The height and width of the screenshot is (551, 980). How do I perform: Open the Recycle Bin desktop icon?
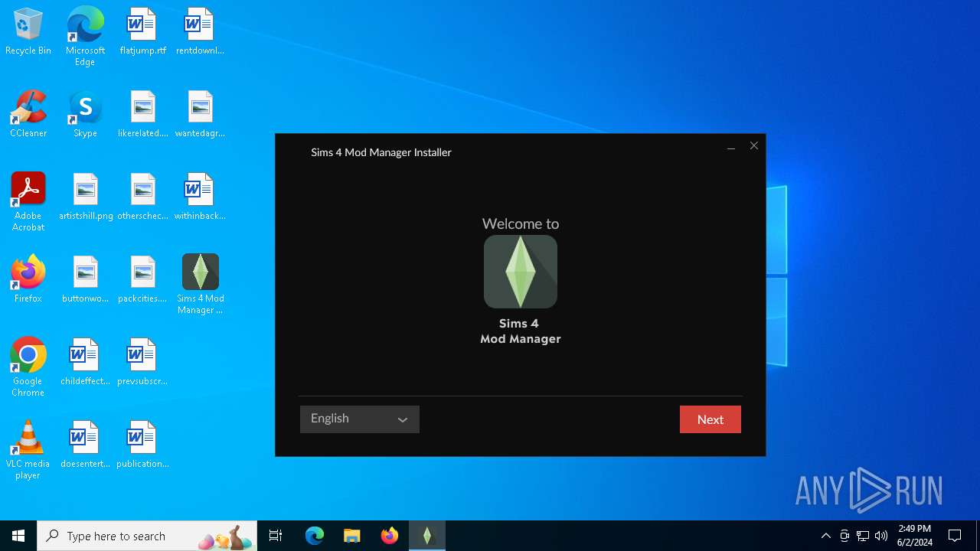click(x=28, y=32)
